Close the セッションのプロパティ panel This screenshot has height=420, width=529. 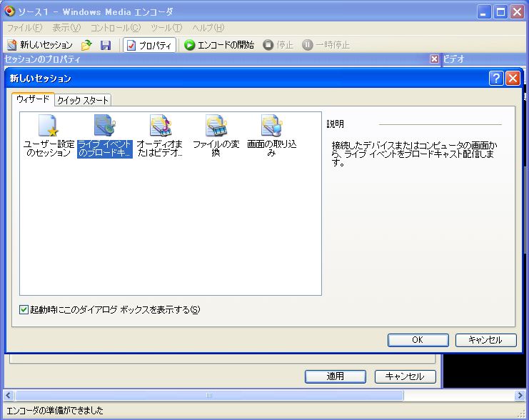click(x=434, y=59)
